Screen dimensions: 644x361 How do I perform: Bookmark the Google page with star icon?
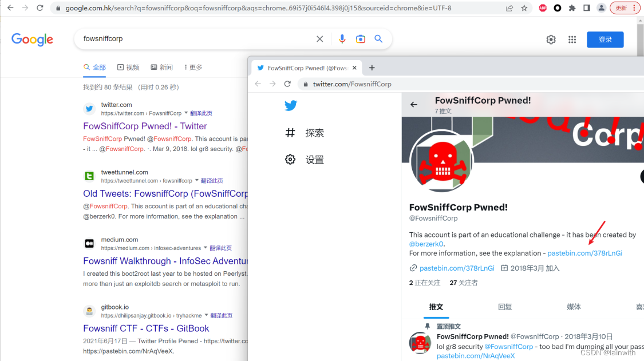click(x=524, y=8)
